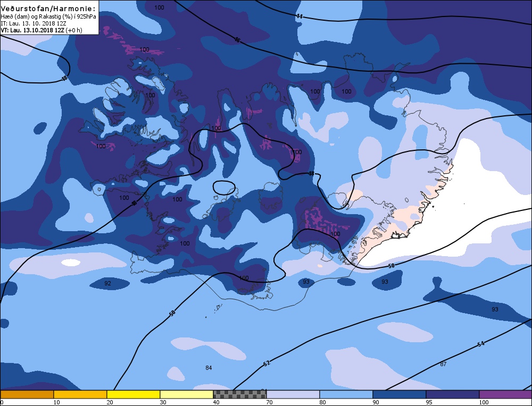
Task: Click the '10' tick label on the color scale
Action: tap(57, 402)
